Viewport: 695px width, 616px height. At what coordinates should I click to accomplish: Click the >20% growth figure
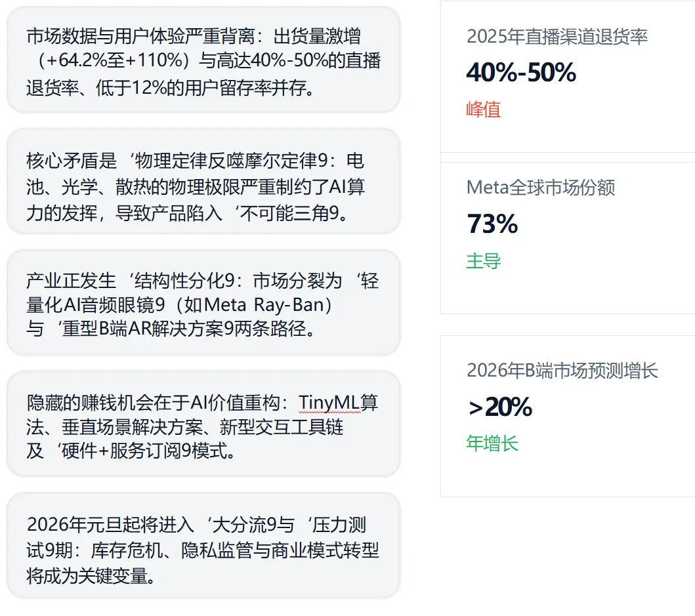click(500, 407)
